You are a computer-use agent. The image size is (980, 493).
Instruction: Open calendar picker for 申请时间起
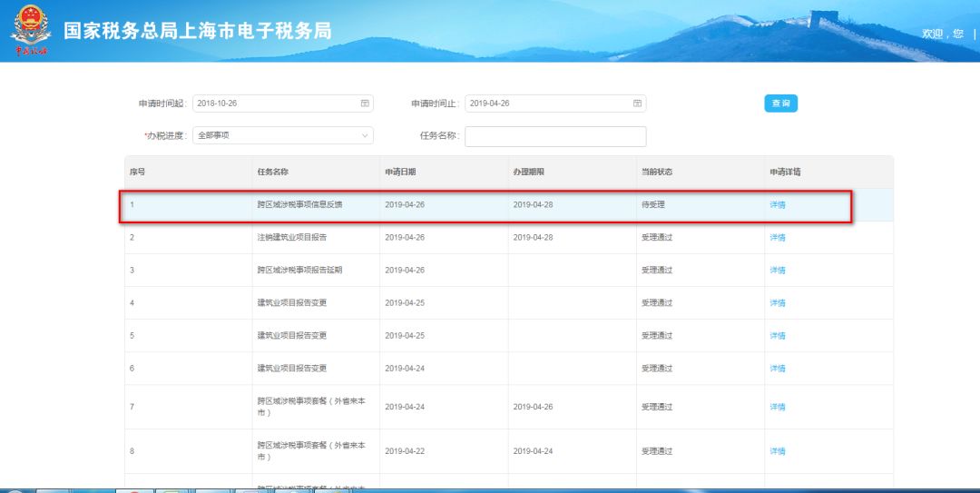click(365, 104)
